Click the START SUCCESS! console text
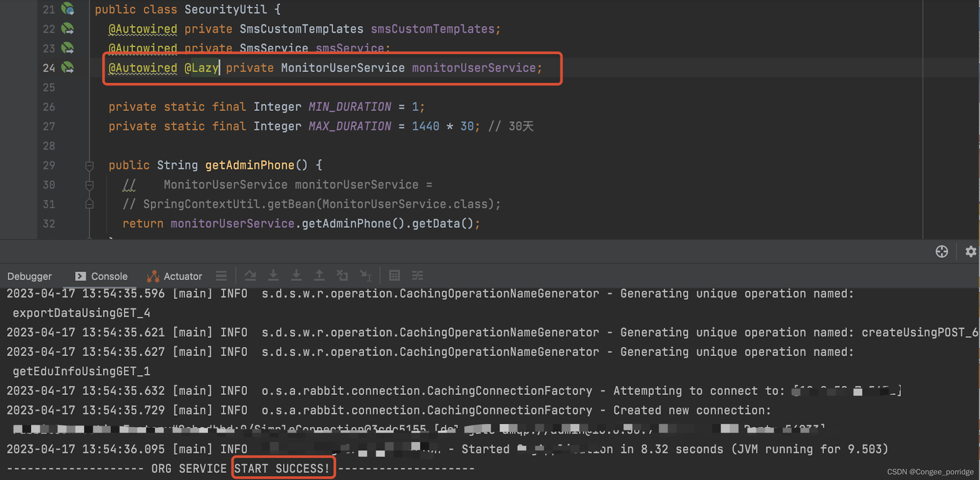The width and height of the screenshot is (980, 480). [x=282, y=469]
